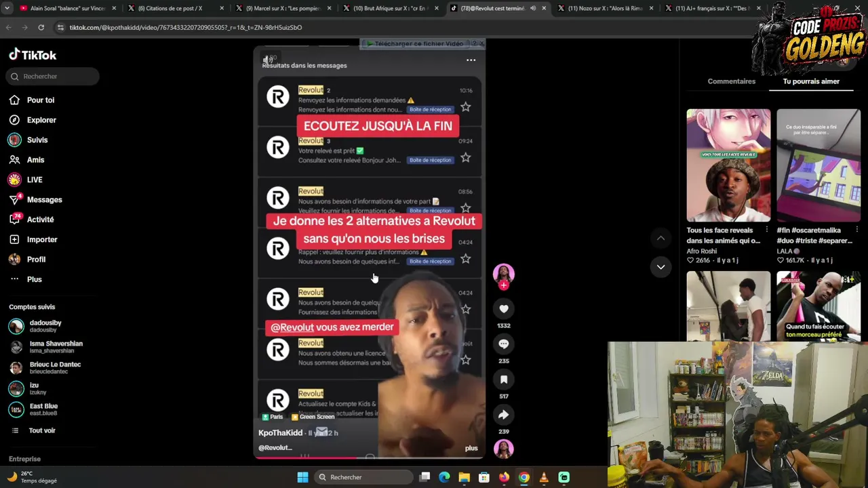Go to Explorer in TikTok sidebar

41,120
